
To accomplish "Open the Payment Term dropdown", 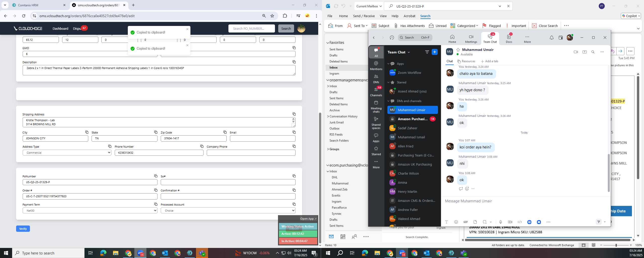I will 90,211.
